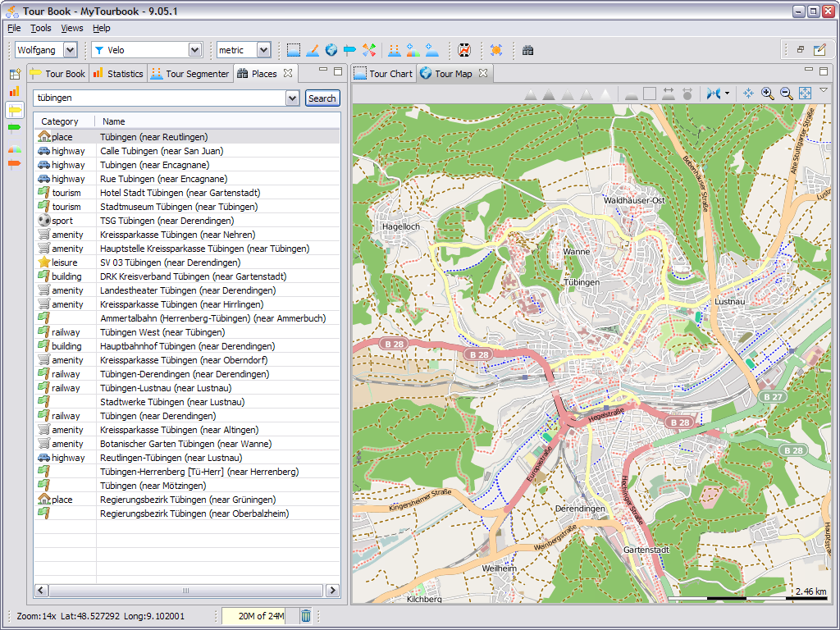Close the Places tab
Screen dimensions: 840x630
tap(288, 73)
